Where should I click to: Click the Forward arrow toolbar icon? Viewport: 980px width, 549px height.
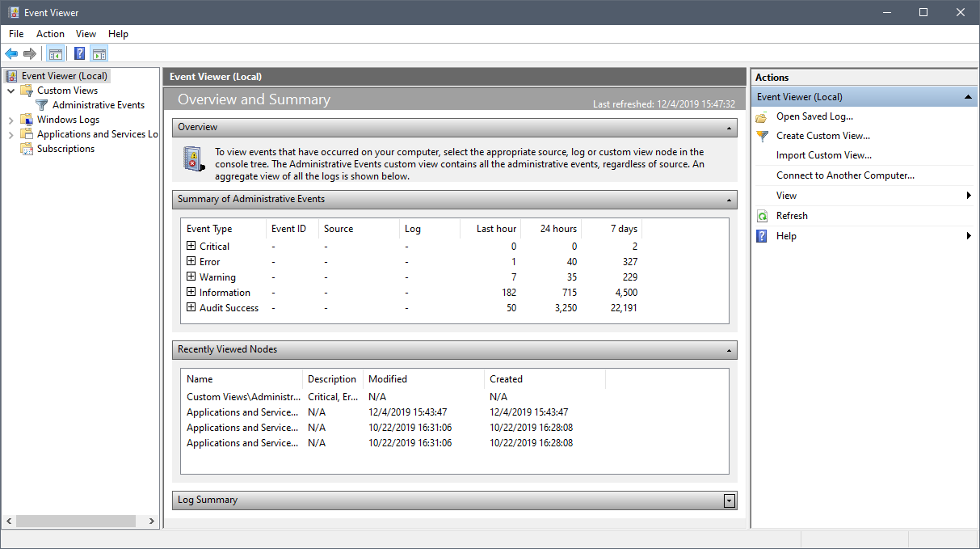click(x=30, y=54)
